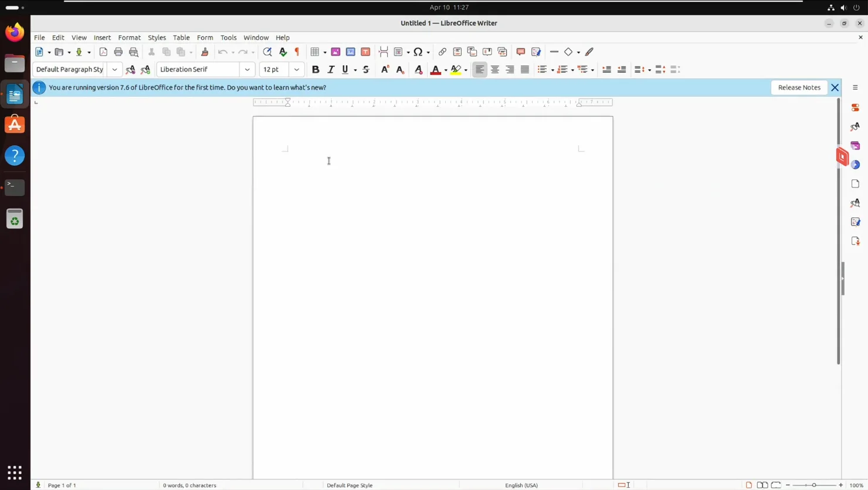
Task: Open ordered list style dropdown
Action: pos(572,70)
